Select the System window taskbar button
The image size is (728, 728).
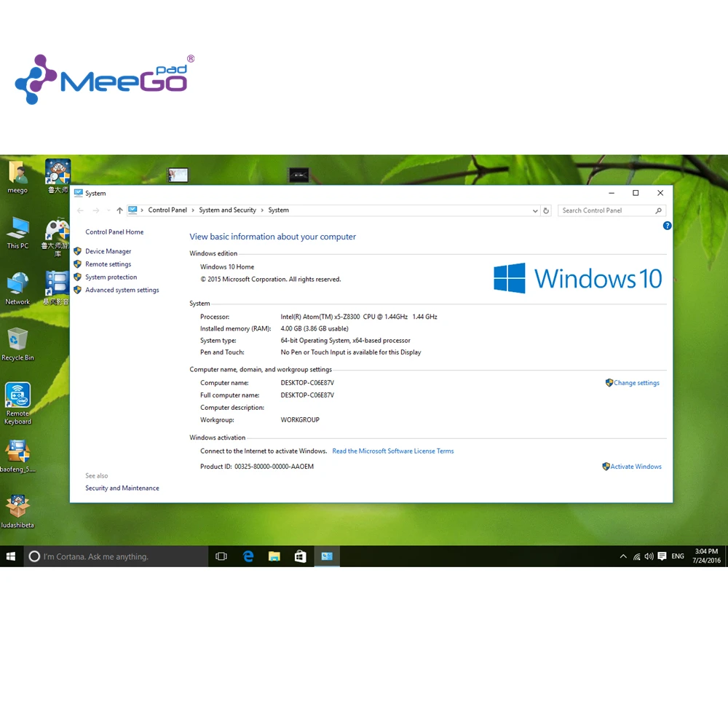(x=327, y=556)
